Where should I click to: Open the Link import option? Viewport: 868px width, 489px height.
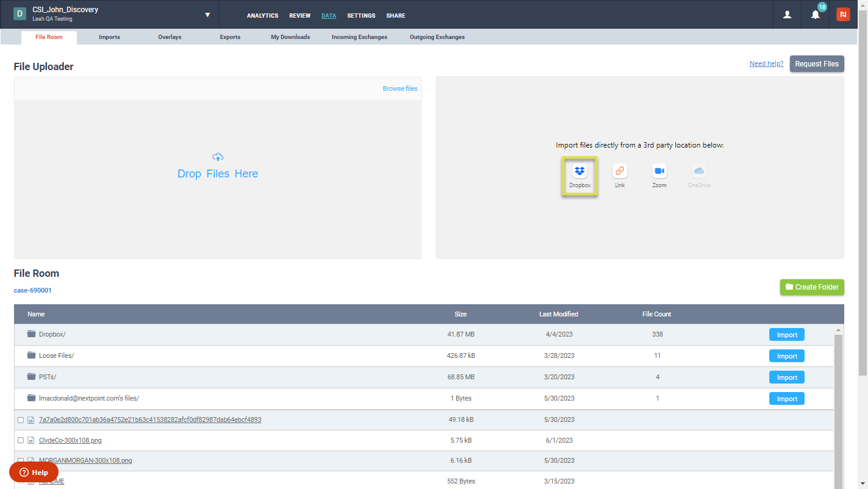(x=620, y=176)
